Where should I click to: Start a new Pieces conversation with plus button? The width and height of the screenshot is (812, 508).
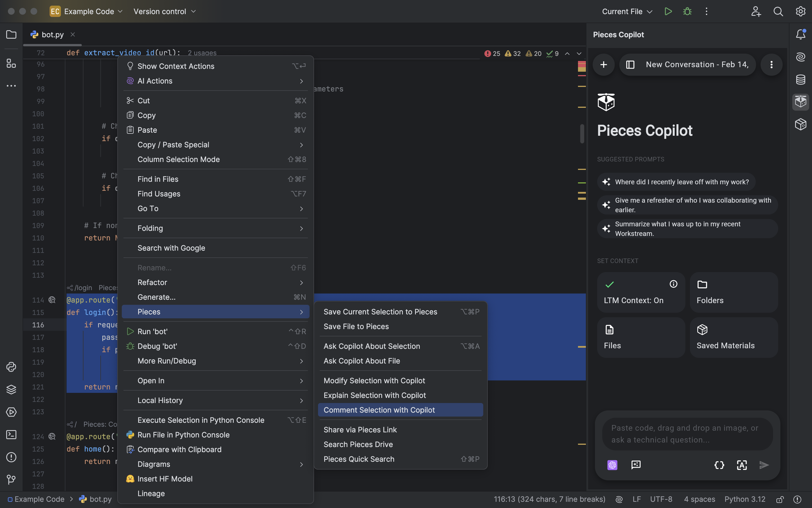pyautogui.click(x=604, y=65)
